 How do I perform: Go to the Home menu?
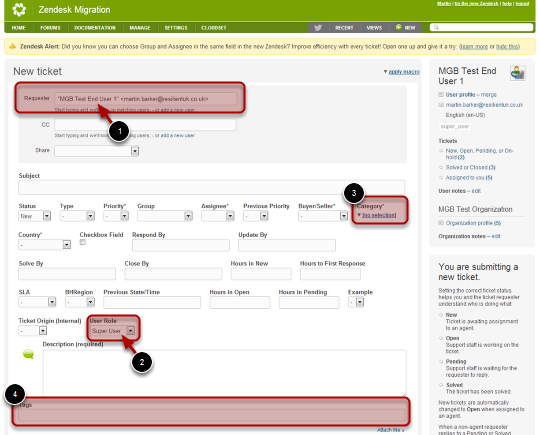pos(19,28)
